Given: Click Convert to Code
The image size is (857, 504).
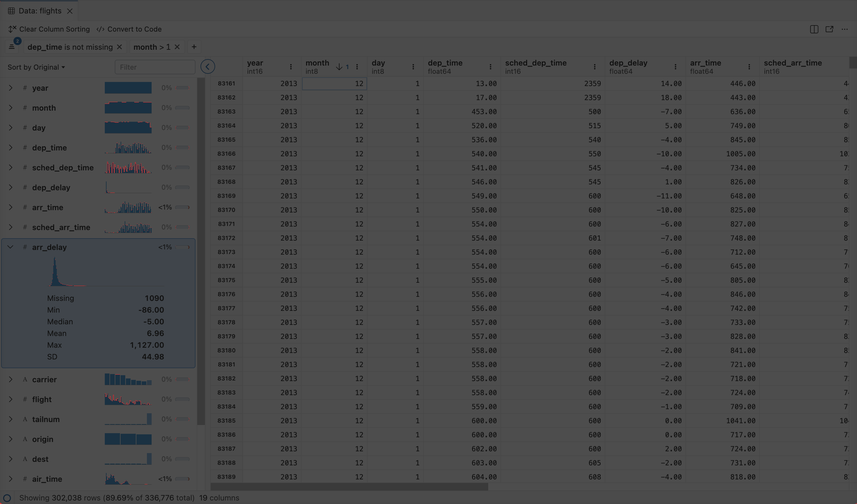Looking at the screenshot, I should point(129,29).
